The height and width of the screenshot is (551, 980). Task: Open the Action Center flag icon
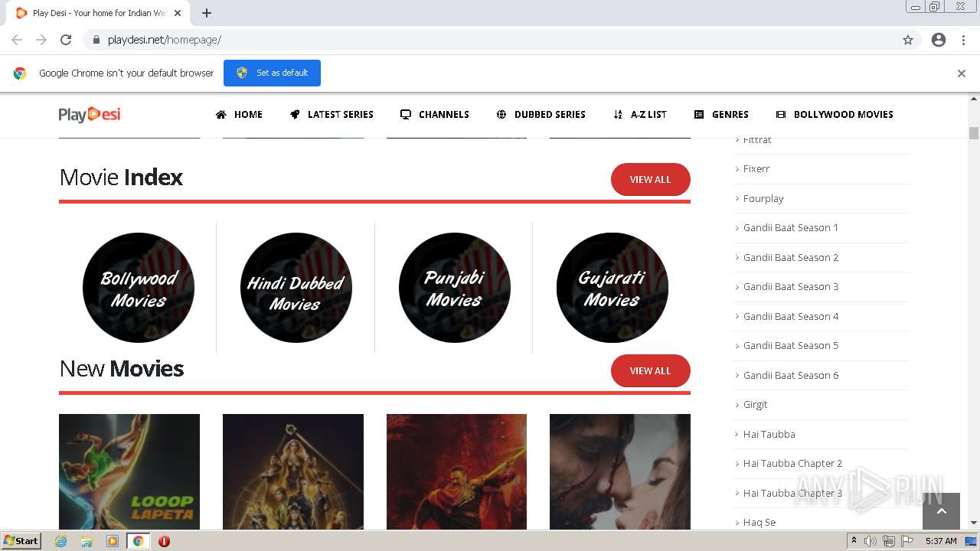click(907, 541)
